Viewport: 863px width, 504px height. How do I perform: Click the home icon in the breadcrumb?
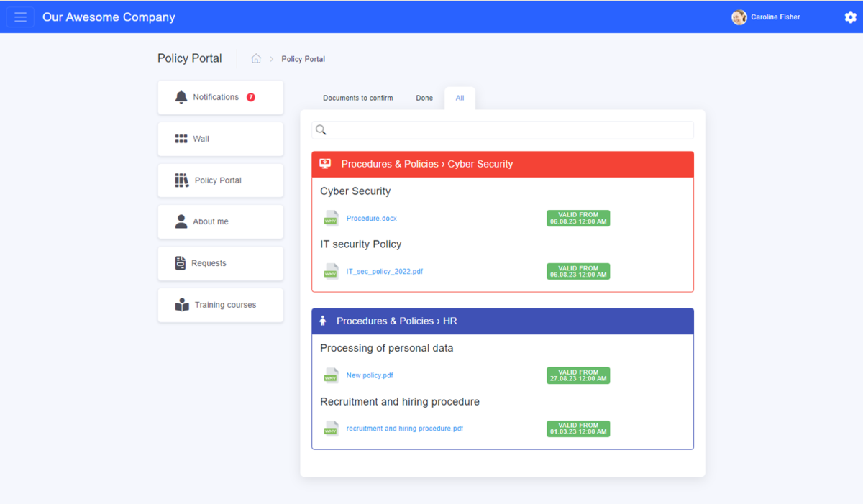pos(256,59)
